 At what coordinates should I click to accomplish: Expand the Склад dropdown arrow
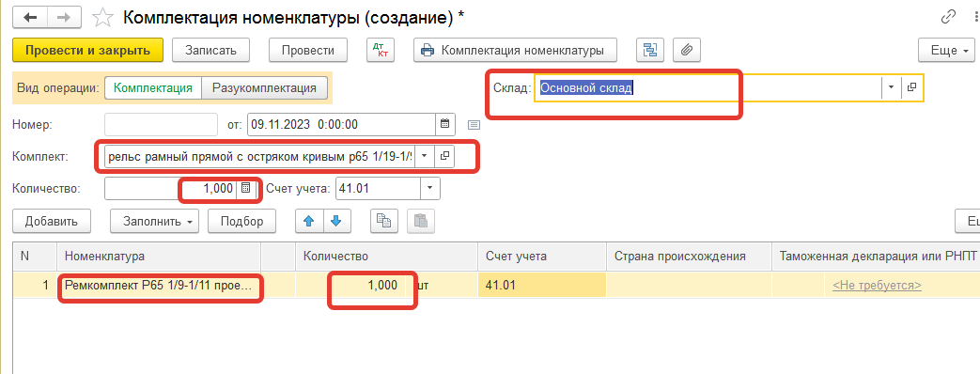point(892,88)
